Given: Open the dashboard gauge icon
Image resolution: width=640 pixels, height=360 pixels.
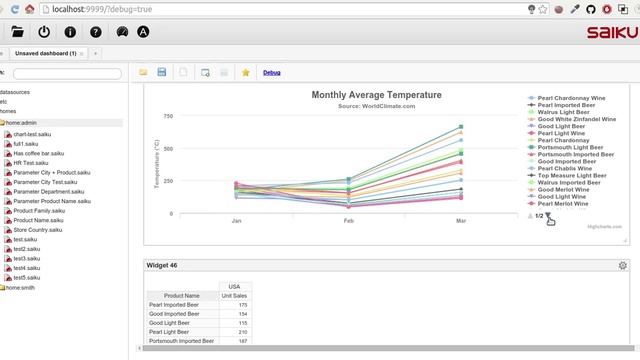Looking at the screenshot, I should pyautogui.click(x=122, y=31).
